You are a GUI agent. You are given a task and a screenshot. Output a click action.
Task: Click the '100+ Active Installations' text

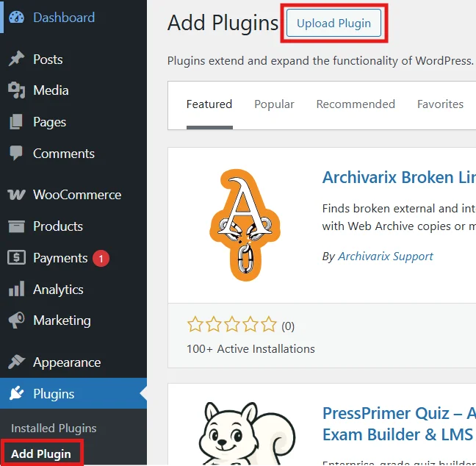[x=250, y=348]
